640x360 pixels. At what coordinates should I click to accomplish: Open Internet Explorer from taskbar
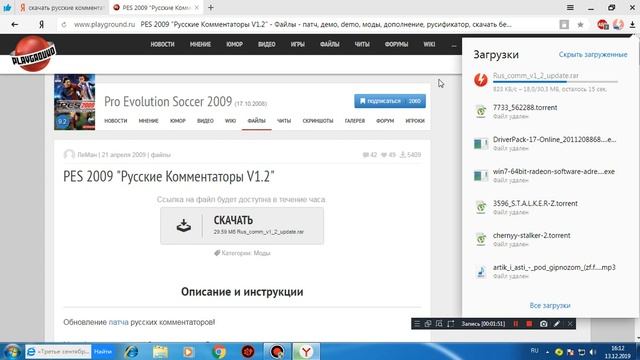(131, 351)
